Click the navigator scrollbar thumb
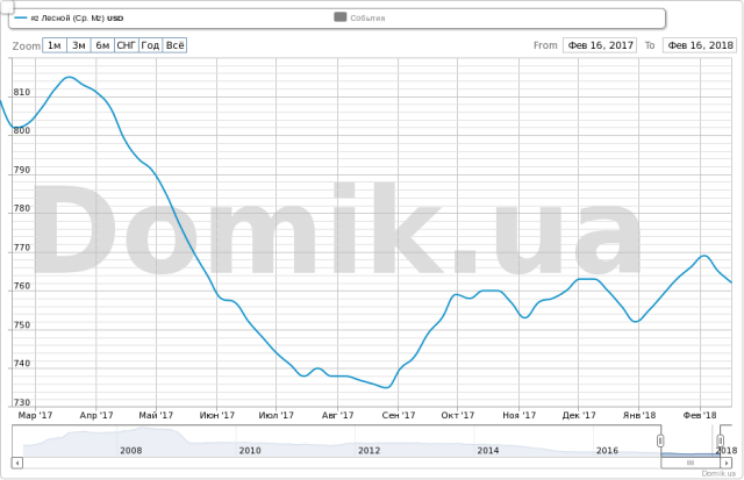The height and width of the screenshot is (480, 744). pos(690,462)
